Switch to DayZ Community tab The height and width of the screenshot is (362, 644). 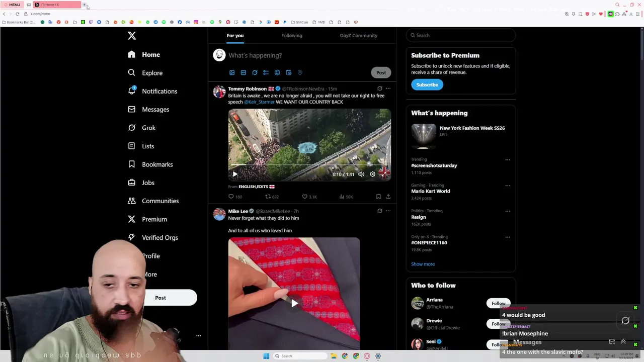[x=358, y=36]
